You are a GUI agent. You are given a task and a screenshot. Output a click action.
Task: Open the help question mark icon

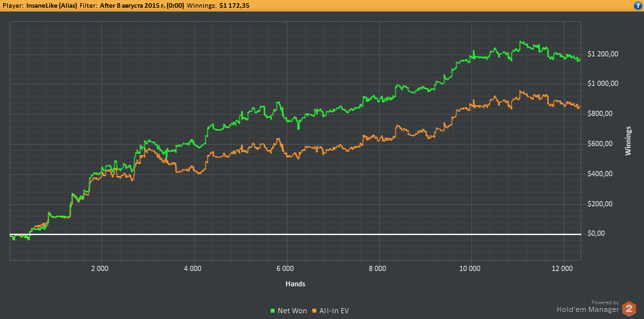pos(640,5)
